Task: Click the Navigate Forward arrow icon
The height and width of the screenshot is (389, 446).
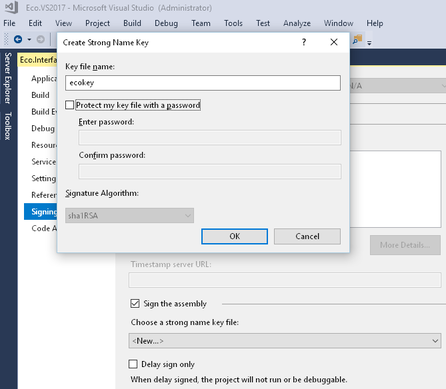Action: click(x=40, y=40)
